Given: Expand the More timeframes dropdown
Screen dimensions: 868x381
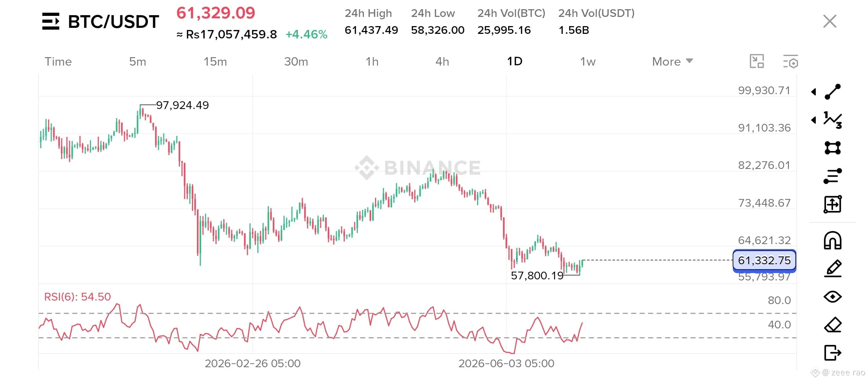Looking at the screenshot, I should tap(673, 61).
